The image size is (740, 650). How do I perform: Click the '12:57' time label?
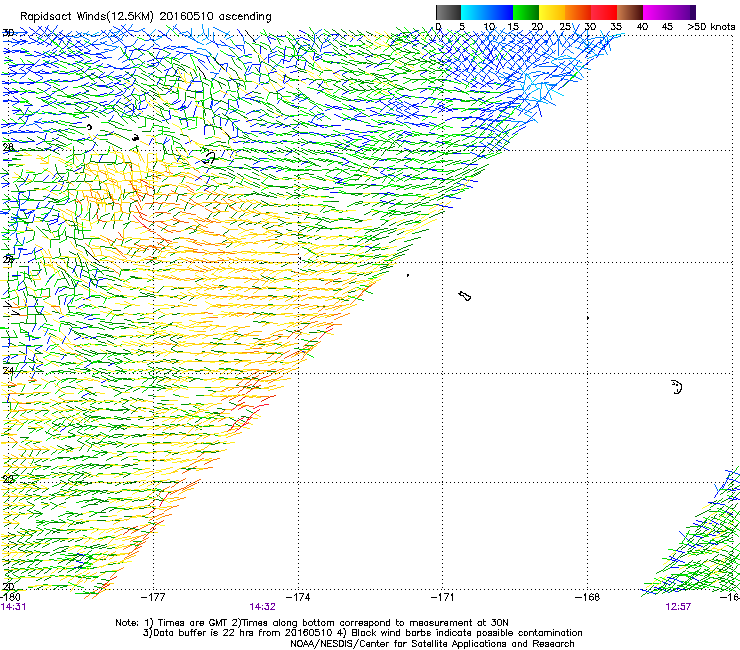point(678,607)
